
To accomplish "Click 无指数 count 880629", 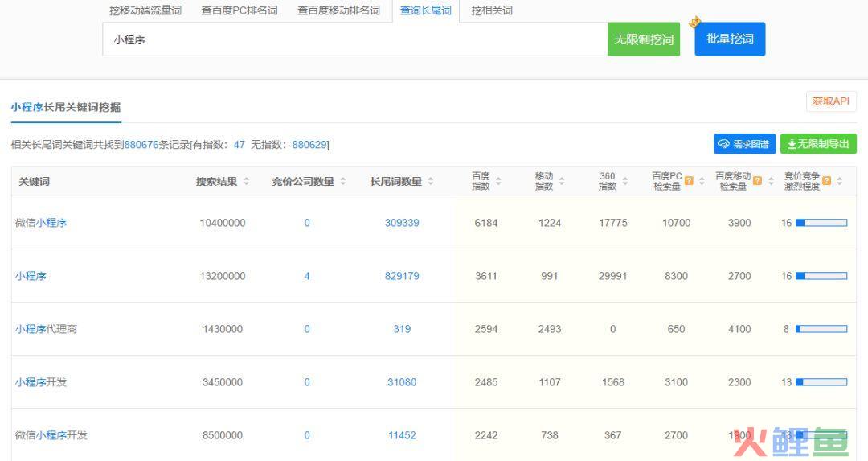I will pyautogui.click(x=309, y=145).
